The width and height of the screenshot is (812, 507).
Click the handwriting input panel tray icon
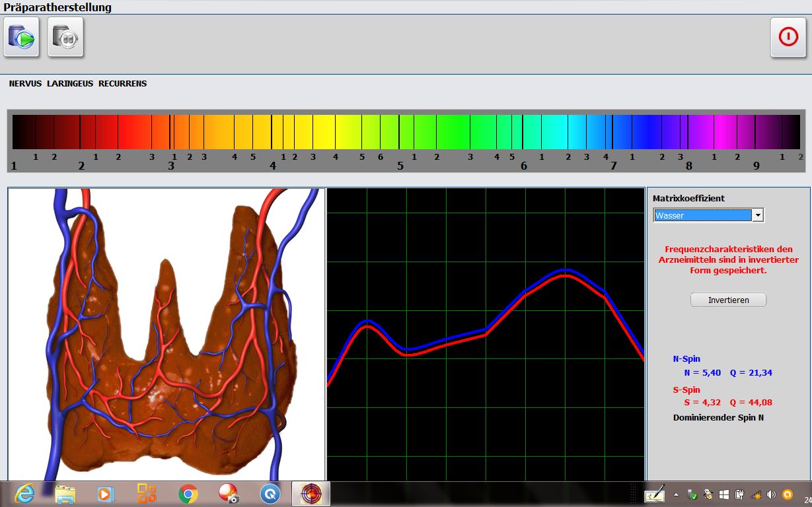click(655, 494)
